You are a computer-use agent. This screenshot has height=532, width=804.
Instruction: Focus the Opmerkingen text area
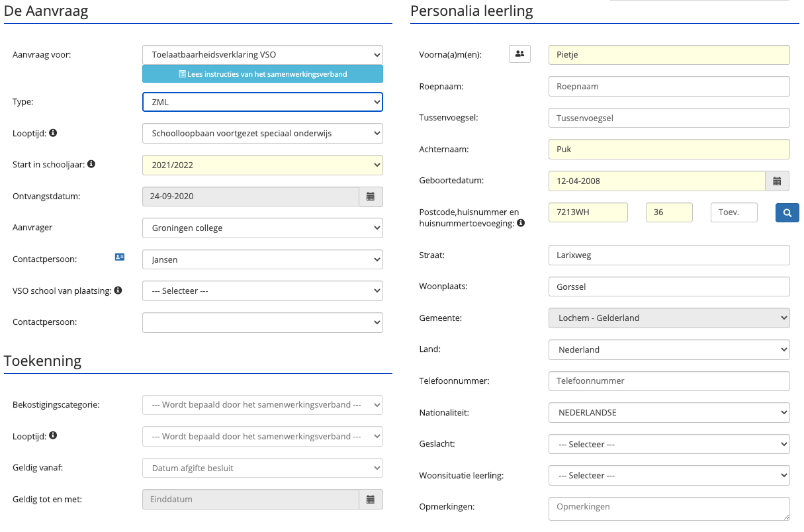pos(668,508)
